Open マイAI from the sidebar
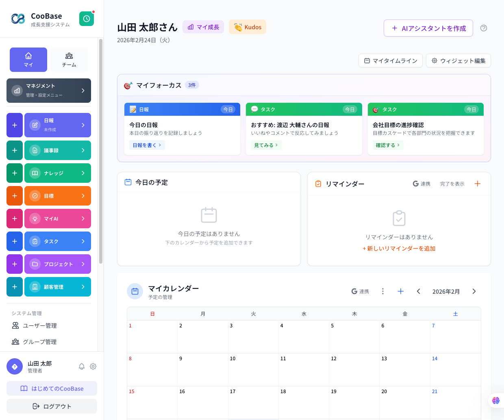This screenshot has height=420, width=504. tap(57, 218)
